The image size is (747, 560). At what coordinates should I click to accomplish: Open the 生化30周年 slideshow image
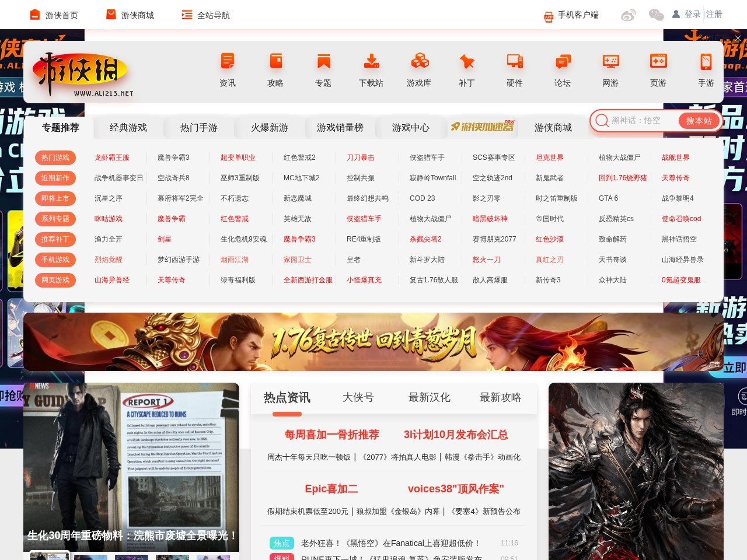pyautogui.click(x=131, y=467)
